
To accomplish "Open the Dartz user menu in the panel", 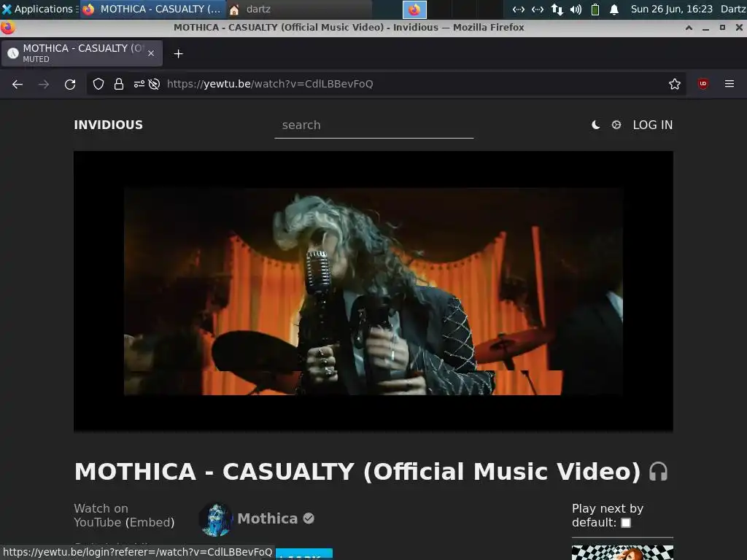I will pyautogui.click(x=733, y=9).
